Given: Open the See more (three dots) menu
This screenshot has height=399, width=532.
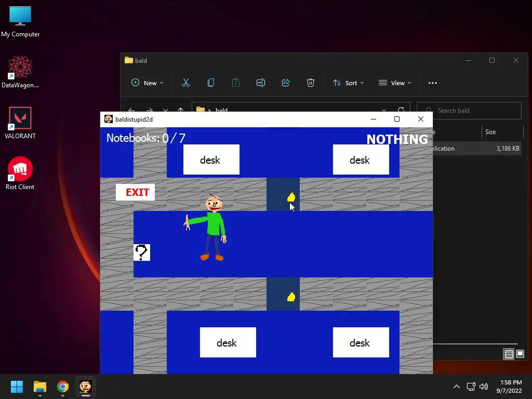Looking at the screenshot, I should coord(433,83).
